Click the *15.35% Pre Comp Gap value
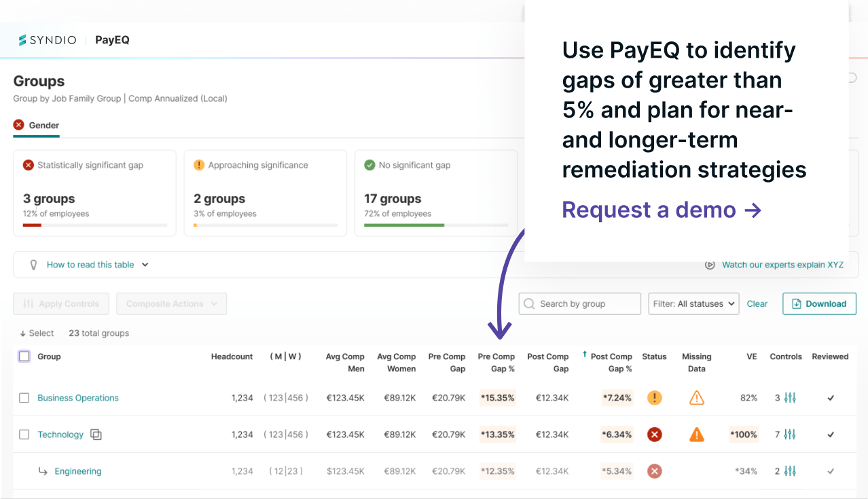Screen dimensions: 868x499 (497, 398)
